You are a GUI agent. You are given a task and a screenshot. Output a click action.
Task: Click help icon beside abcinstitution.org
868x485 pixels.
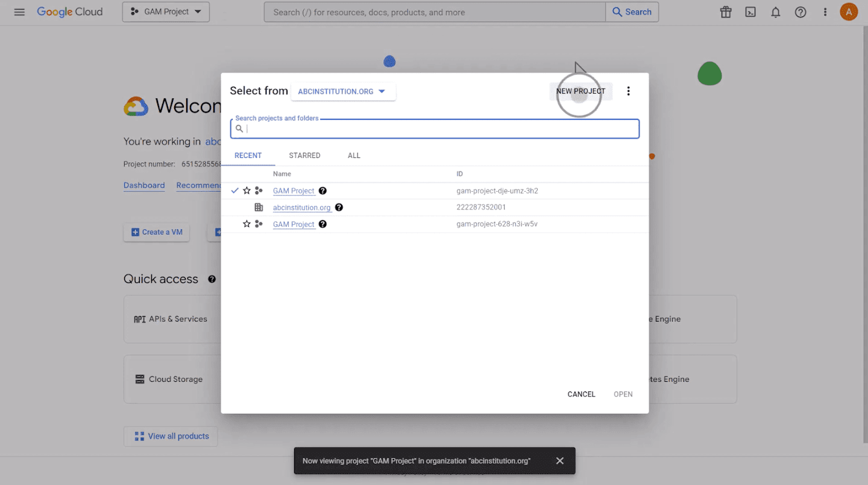pos(339,208)
